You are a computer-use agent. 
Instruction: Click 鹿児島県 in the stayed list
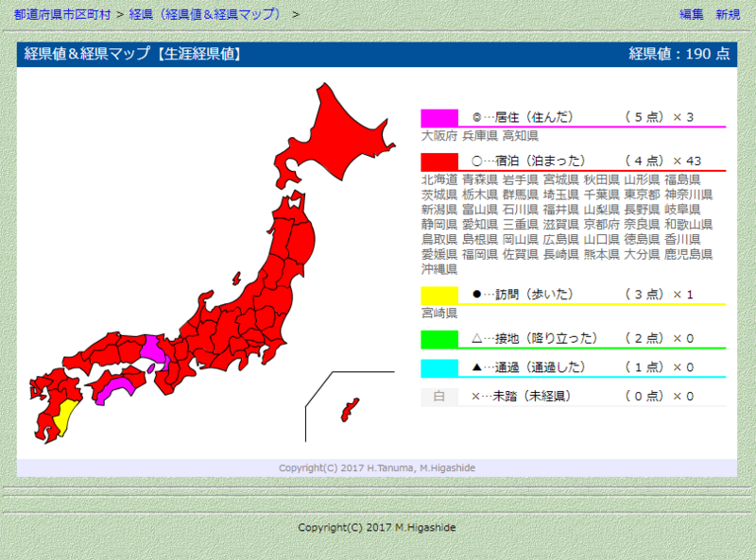688,254
